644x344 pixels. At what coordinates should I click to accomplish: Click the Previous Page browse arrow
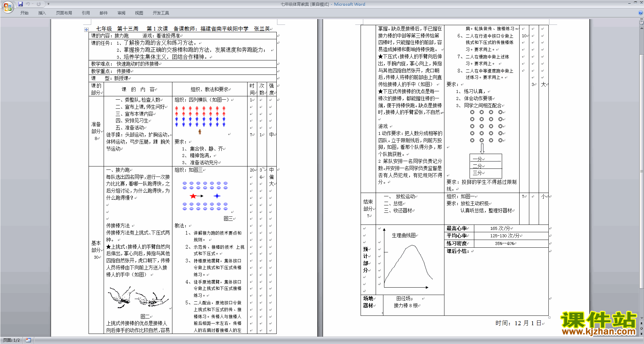tap(642, 324)
